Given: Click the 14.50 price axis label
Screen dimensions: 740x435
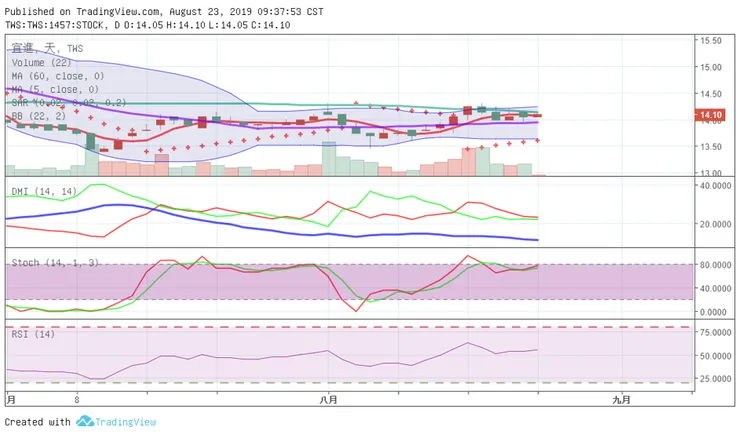Looking at the screenshot, I should click(x=711, y=94).
